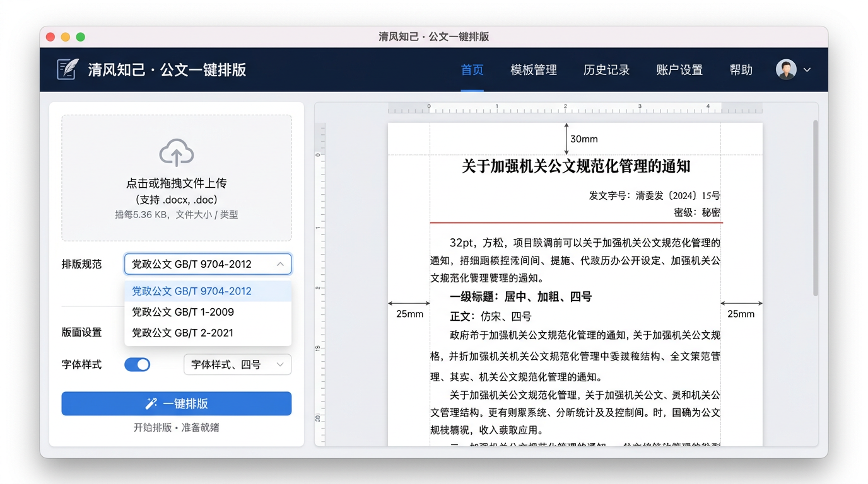This screenshot has height=484, width=868.
Task: Click the cloud upload icon
Action: [177, 153]
